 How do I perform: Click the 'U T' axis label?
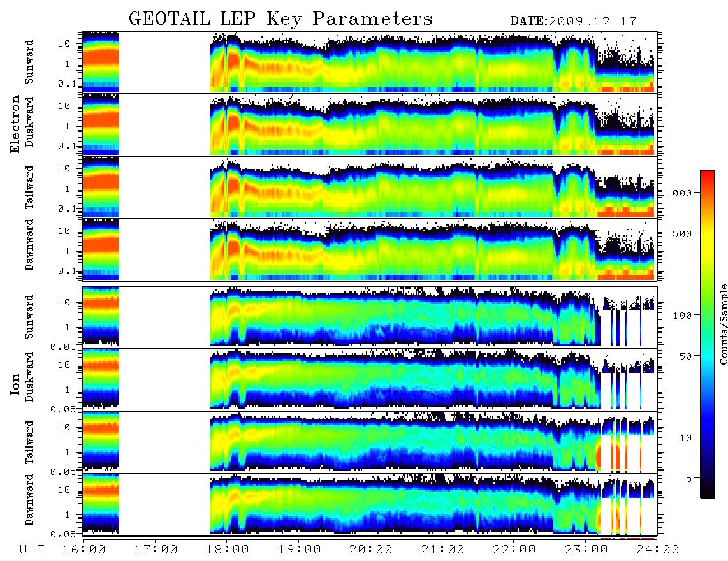coord(32,550)
